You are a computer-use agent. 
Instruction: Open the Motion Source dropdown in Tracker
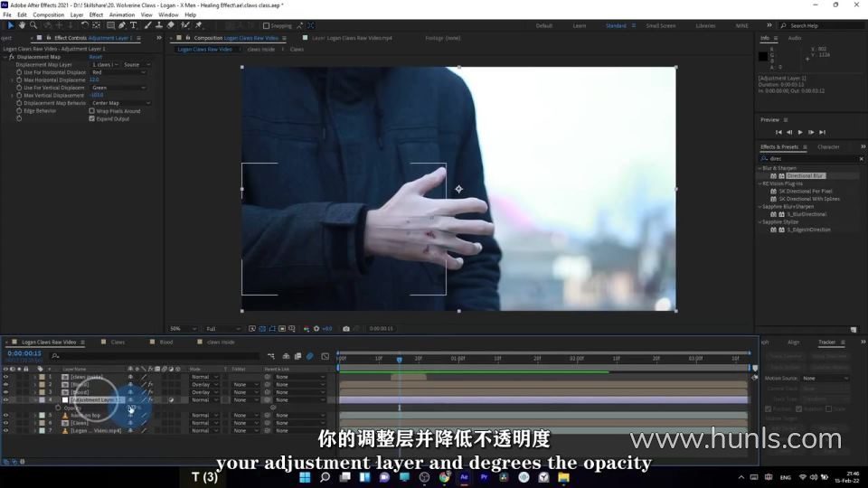[826, 379]
